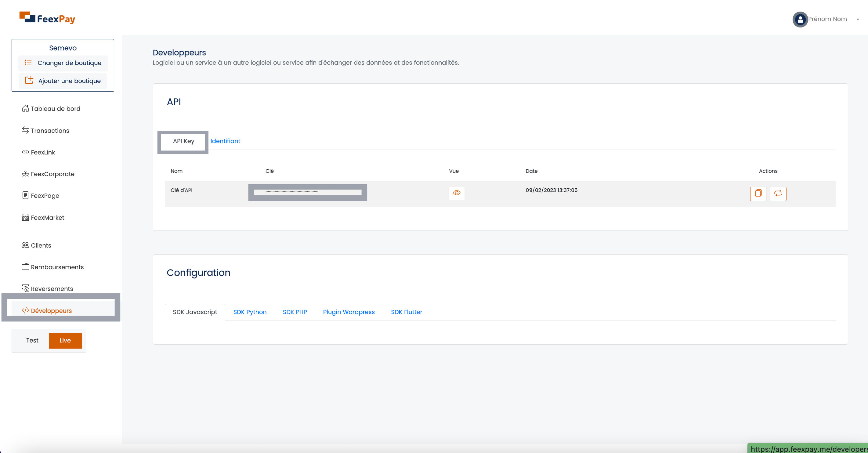This screenshot has width=868, height=453.
Task: Switch to Test mode
Action: pyautogui.click(x=32, y=340)
